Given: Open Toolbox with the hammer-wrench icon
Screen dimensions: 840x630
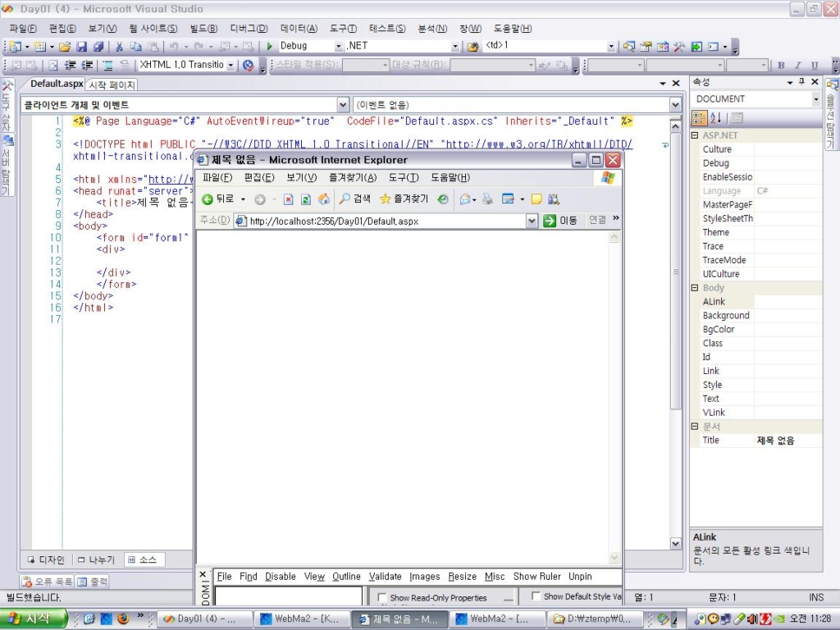Looking at the screenshot, I should pos(679,47).
